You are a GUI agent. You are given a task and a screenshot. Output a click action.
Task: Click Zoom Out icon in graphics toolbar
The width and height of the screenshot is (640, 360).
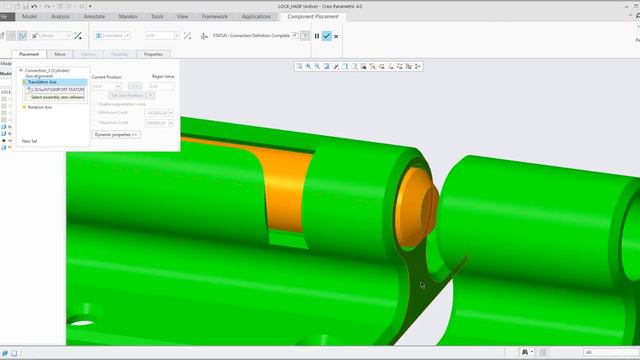click(x=317, y=66)
